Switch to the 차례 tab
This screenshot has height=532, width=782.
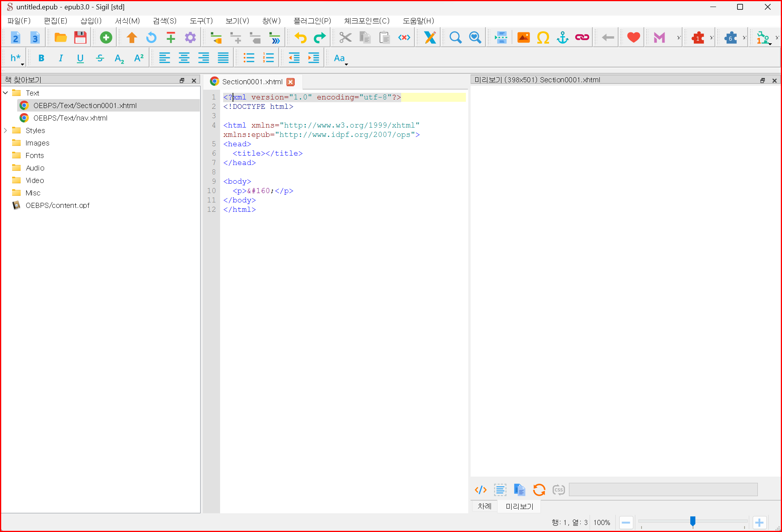pos(484,506)
